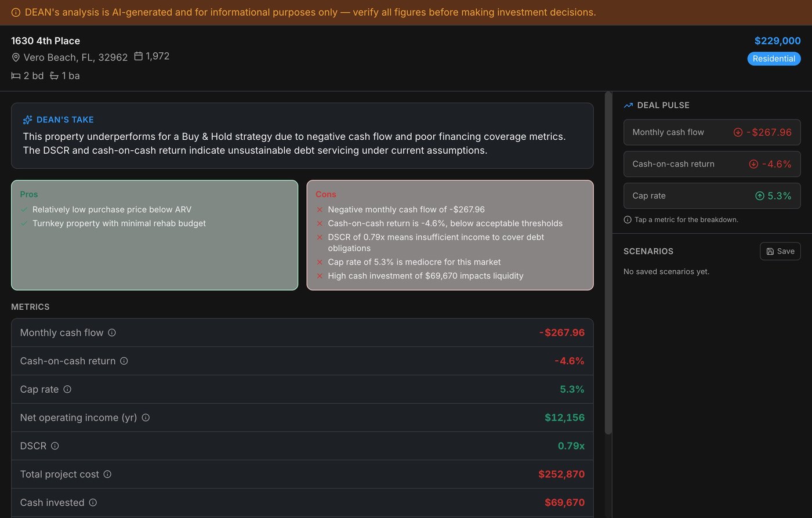Click the bathtub icon beside 1 ba
This screenshot has height=518, width=812.
(54, 76)
